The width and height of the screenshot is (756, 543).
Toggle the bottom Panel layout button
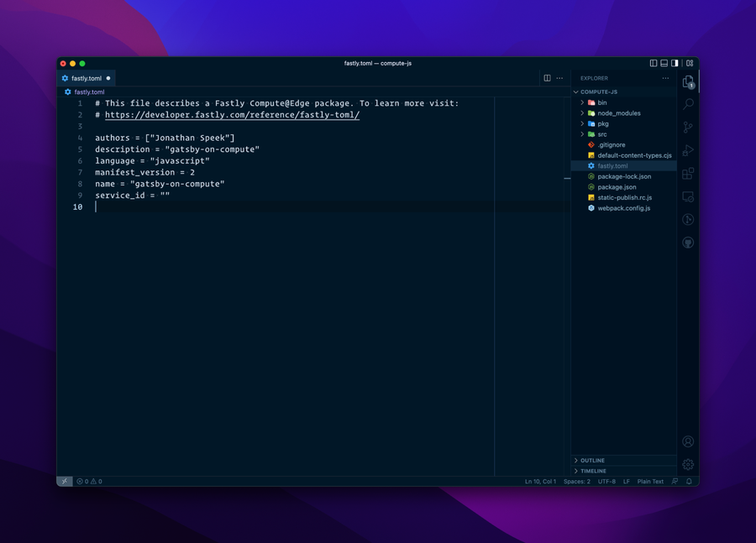pyautogui.click(x=664, y=63)
